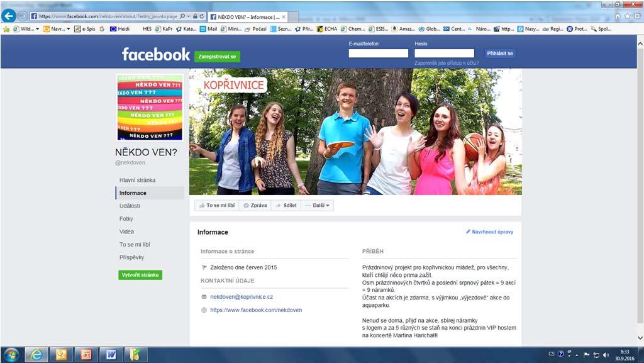Focus the Heslo password field
644x363 pixels.
pyautogui.click(x=445, y=53)
